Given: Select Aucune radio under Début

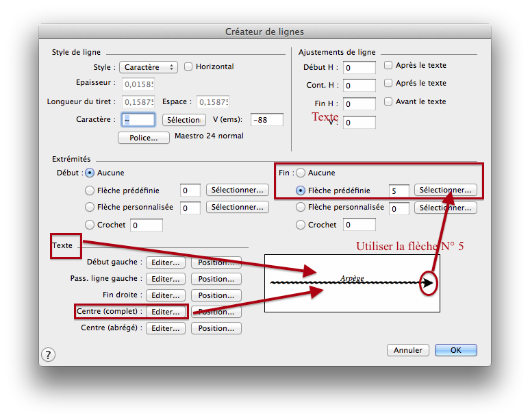Looking at the screenshot, I should (x=90, y=173).
